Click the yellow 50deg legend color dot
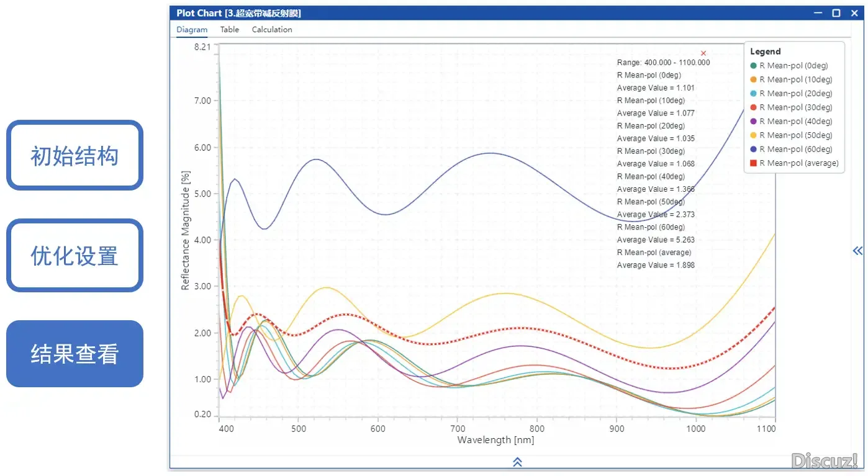 [x=754, y=135]
